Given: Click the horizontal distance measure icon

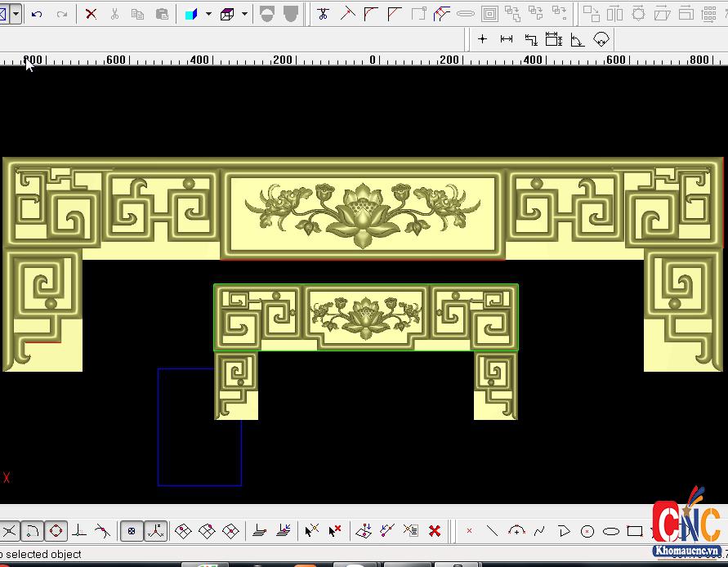Looking at the screenshot, I should 507,39.
